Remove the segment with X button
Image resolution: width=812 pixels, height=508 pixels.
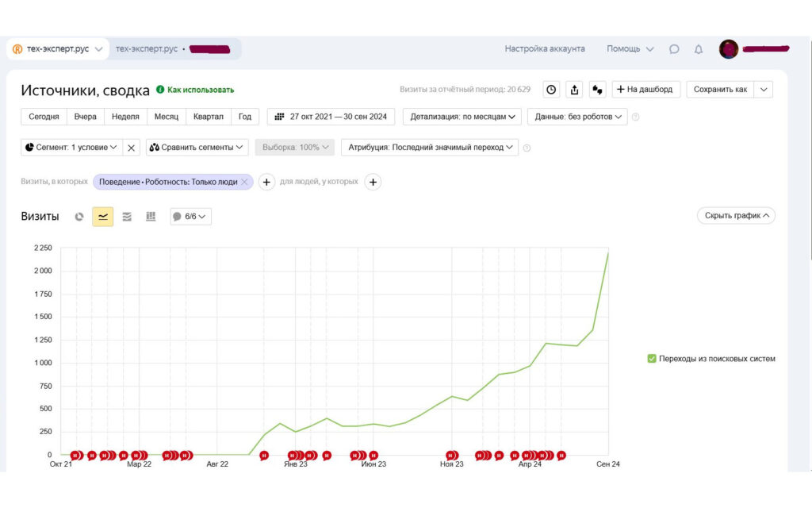(x=131, y=148)
